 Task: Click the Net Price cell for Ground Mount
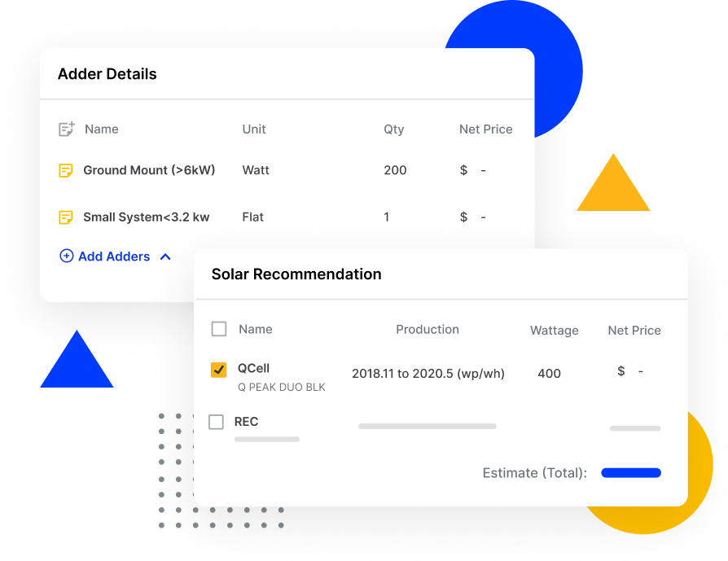[x=472, y=170]
